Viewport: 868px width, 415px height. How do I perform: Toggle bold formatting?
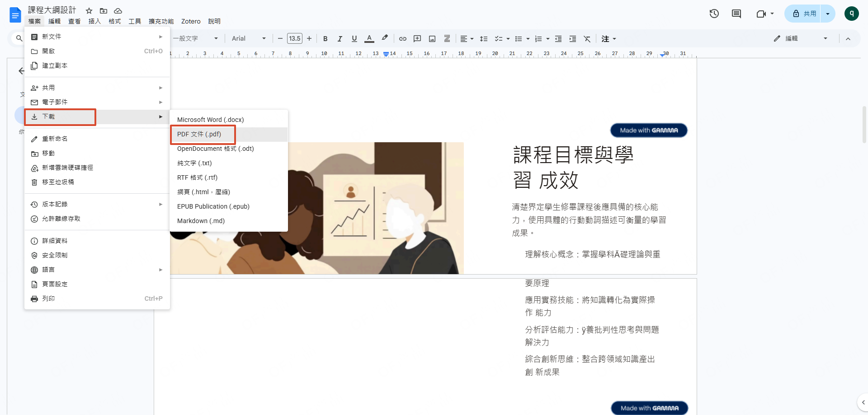325,38
